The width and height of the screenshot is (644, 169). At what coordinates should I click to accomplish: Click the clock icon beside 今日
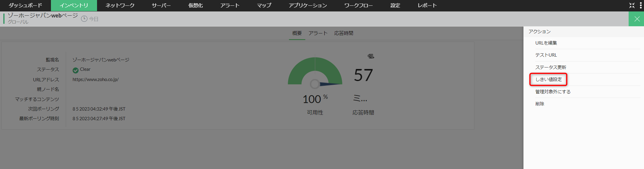click(84, 19)
